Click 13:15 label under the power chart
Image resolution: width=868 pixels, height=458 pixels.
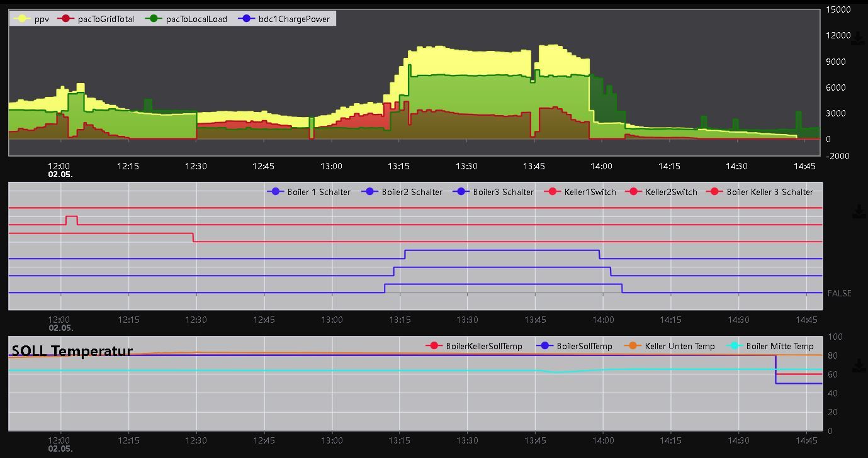398,166
